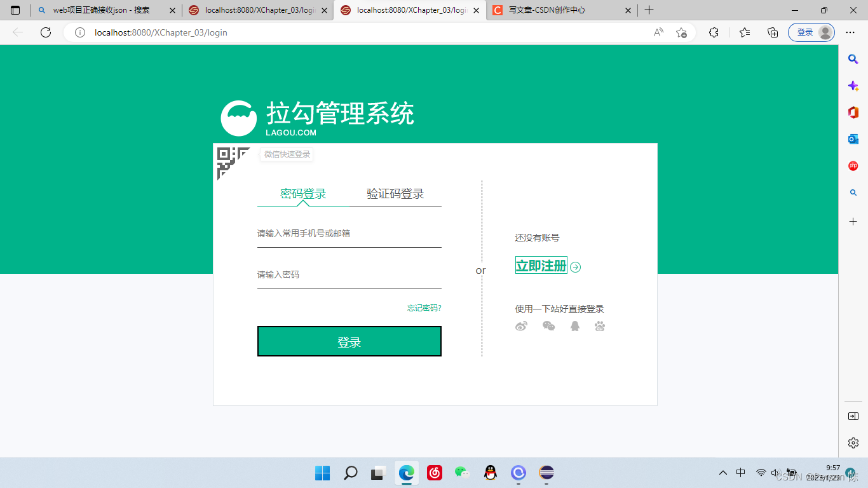Open Copilot in the Edge sidebar
Viewport: 868px width, 488px height.
pyautogui.click(x=853, y=85)
